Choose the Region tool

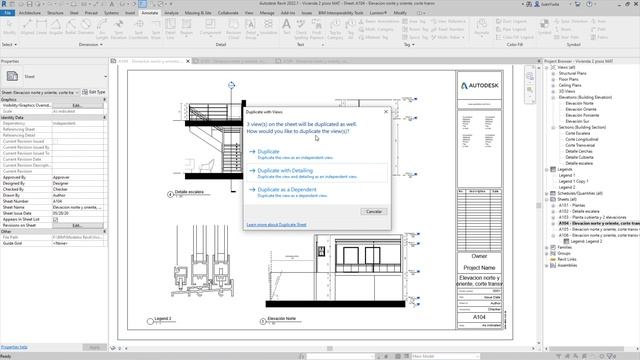point(187,28)
